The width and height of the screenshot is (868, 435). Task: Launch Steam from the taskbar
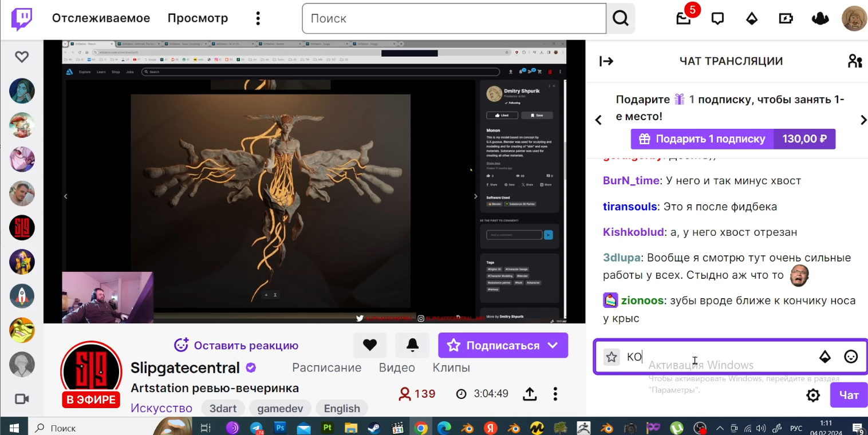tap(374, 428)
